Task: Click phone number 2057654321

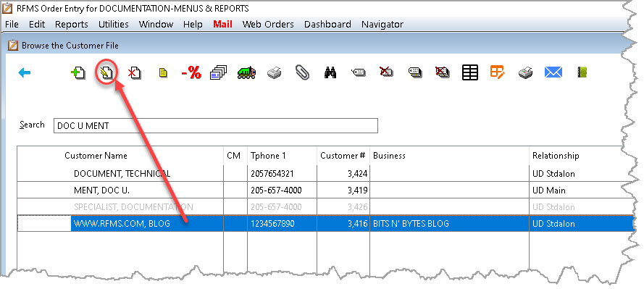Action: coord(272,174)
